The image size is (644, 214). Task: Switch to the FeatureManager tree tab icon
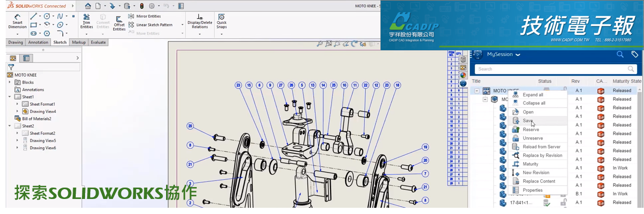[x=13, y=58]
